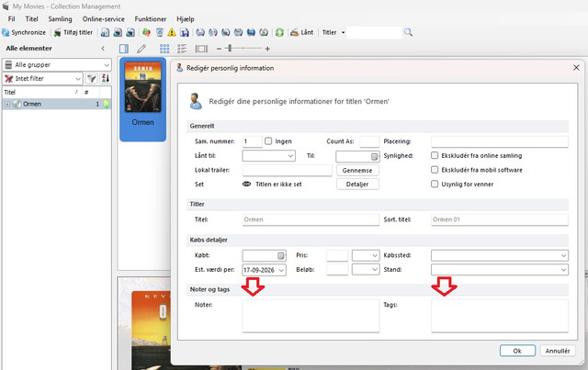
Task: Open the Købssted dropdown
Action: click(500, 255)
